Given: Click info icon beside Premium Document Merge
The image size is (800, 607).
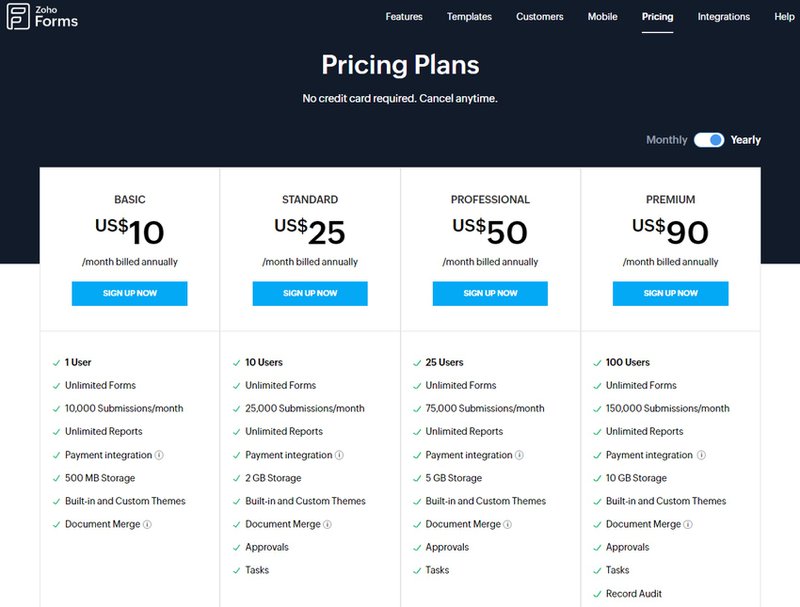Looking at the screenshot, I should point(687,524).
